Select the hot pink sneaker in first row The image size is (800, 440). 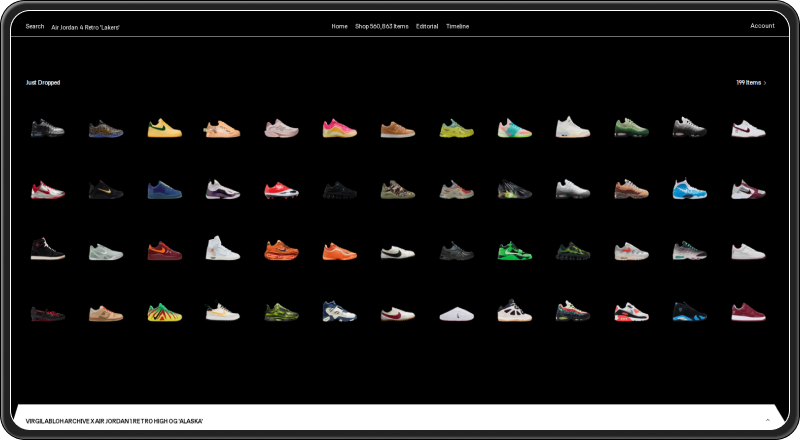tap(339, 128)
